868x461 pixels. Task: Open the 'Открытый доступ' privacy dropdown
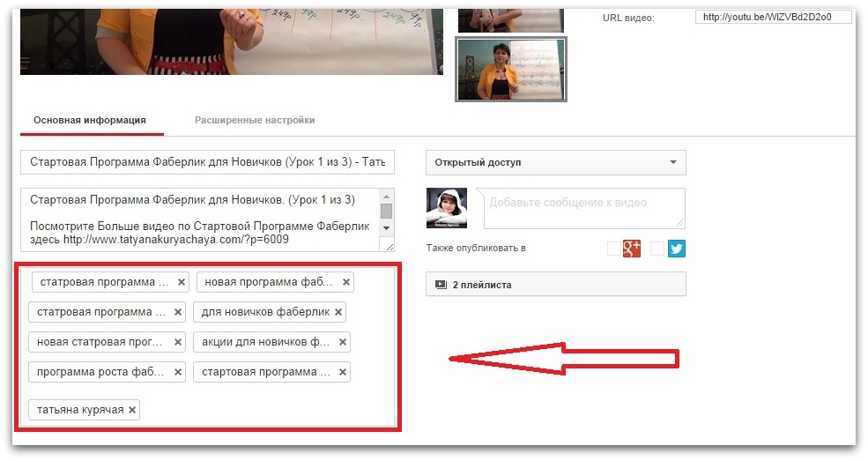[x=556, y=163]
